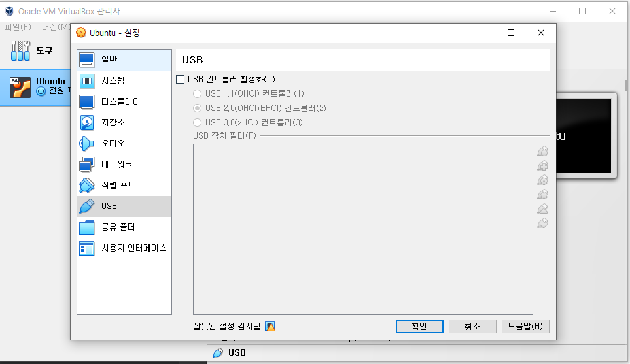Close the Ubuntu 설정 dialog
Viewport: 630px width, 364px height.
click(x=541, y=33)
